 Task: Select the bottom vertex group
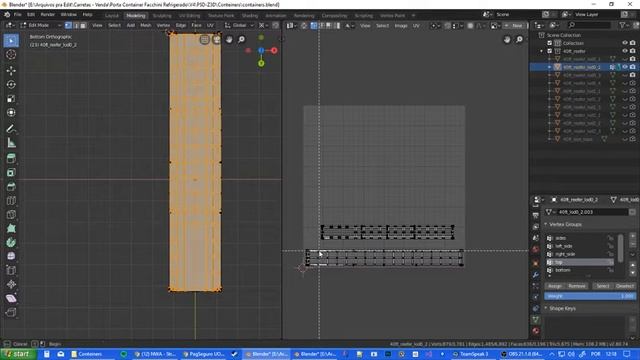[x=579, y=270]
